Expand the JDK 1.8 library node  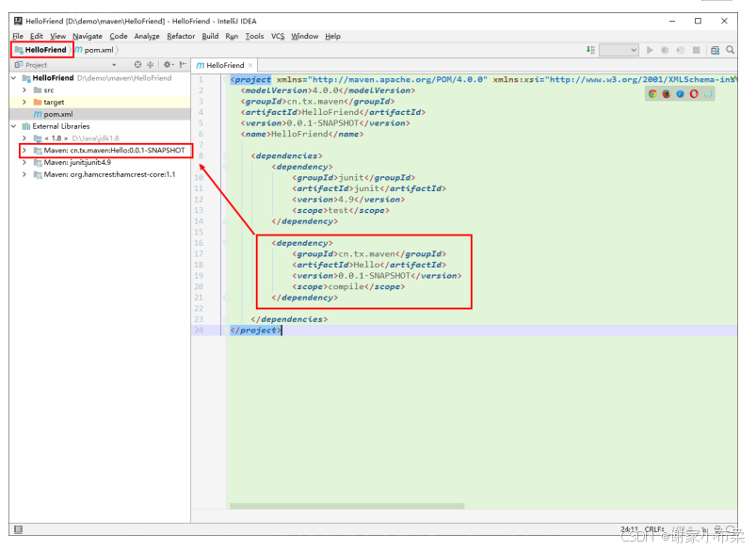24,138
